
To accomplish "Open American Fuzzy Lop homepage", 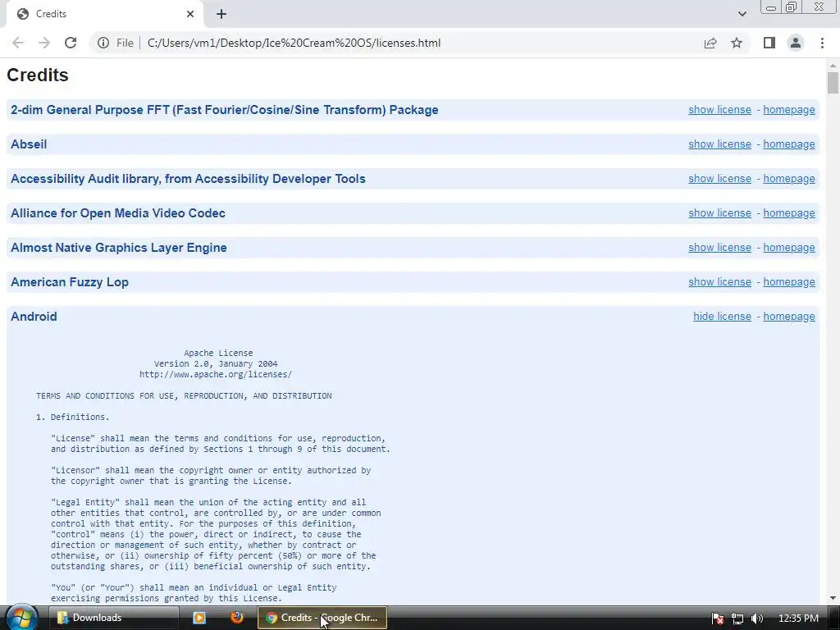I will 789,282.
